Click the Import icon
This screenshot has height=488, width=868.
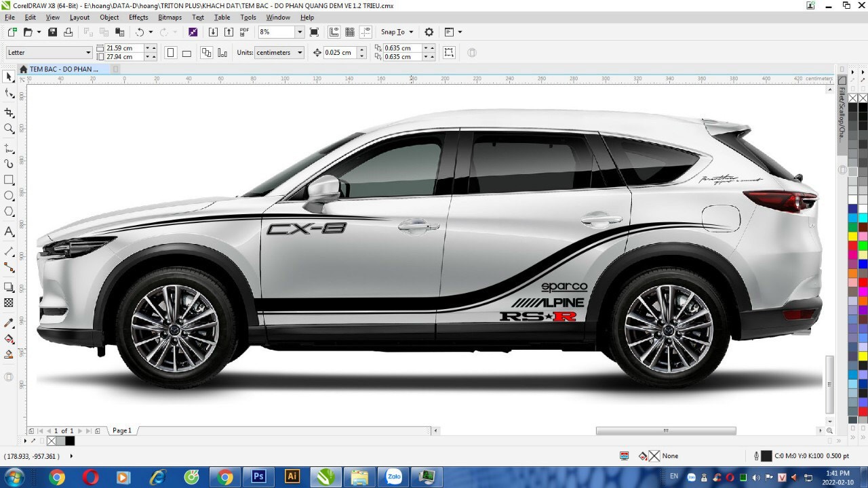[213, 32]
